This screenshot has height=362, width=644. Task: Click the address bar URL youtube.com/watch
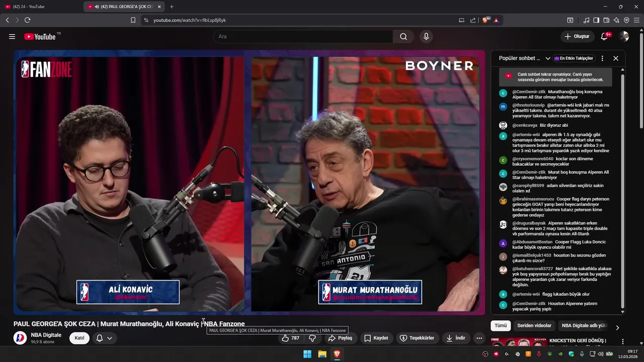tap(190, 20)
